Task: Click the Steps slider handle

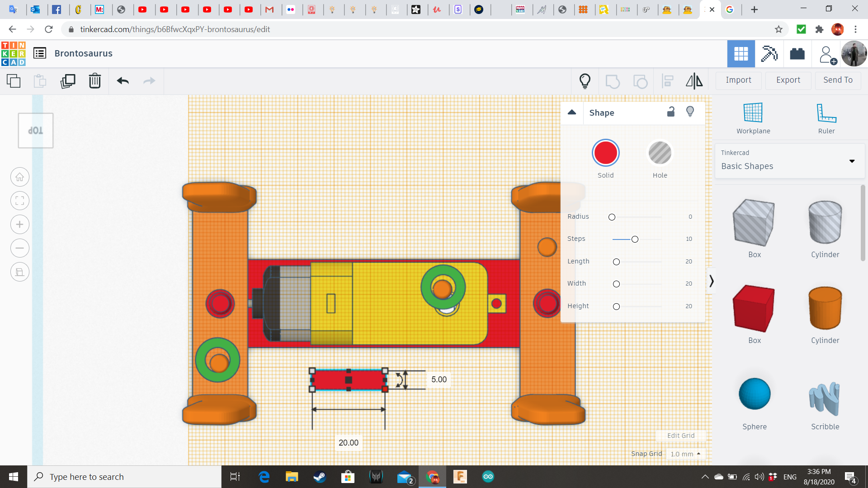Action: click(x=635, y=239)
